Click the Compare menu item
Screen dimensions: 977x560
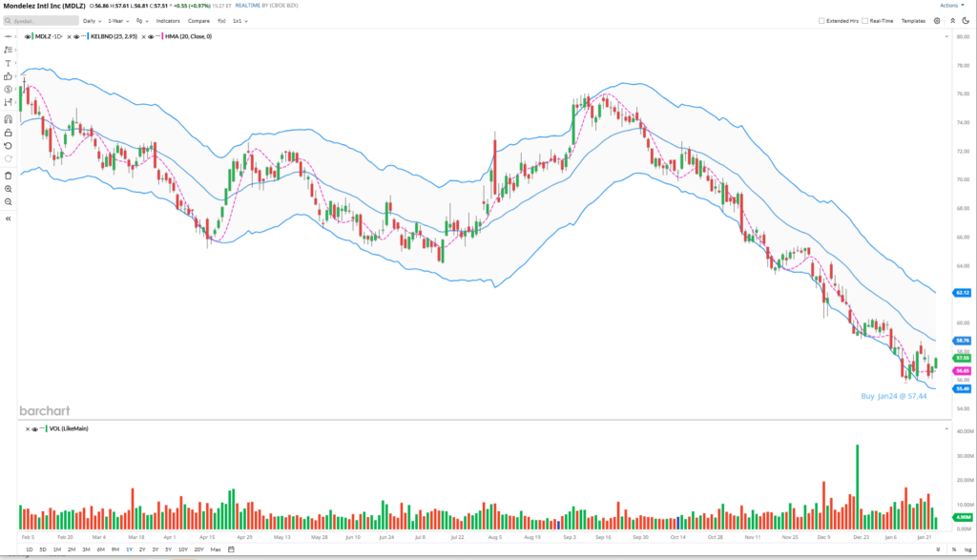tap(198, 20)
